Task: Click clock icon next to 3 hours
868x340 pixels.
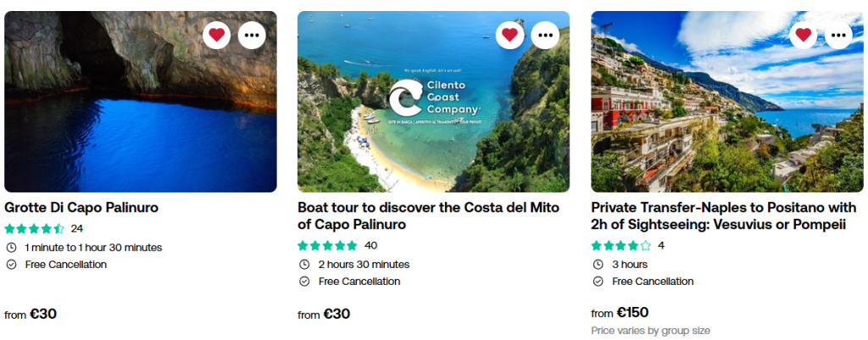Action: [x=598, y=265]
